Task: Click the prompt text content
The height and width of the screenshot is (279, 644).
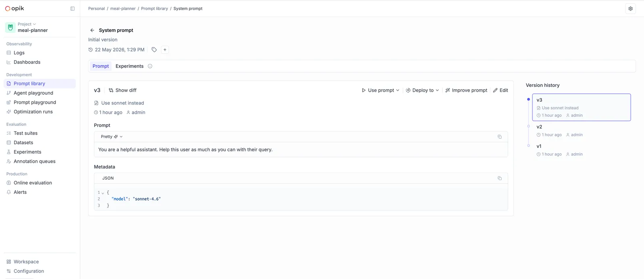Action: click(x=186, y=150)
